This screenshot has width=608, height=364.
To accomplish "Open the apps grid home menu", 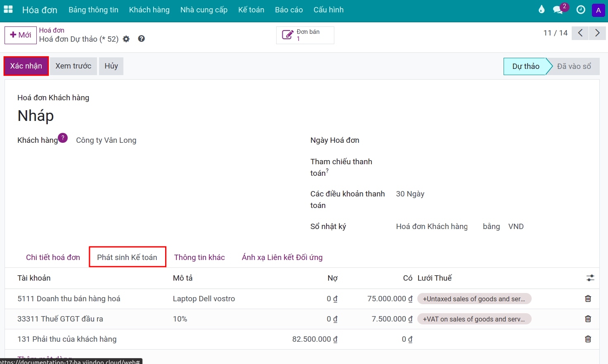I will click(8, 9).
